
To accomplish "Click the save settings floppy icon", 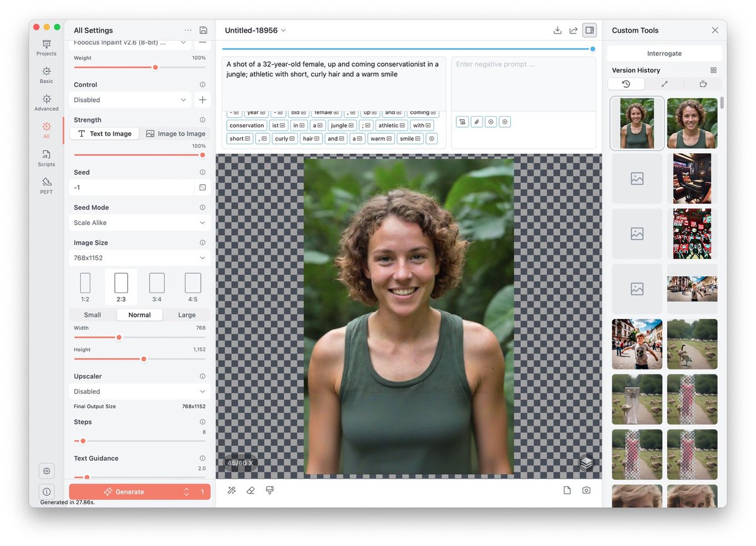I will (x=203, y=30).
